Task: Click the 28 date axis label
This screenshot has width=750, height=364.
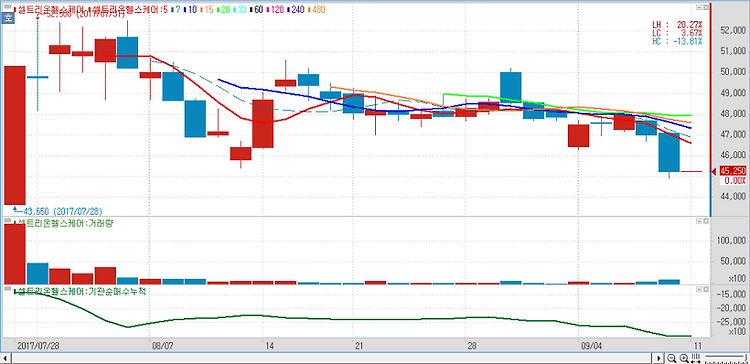Action: pyautogui.click(x=472, y=345)
